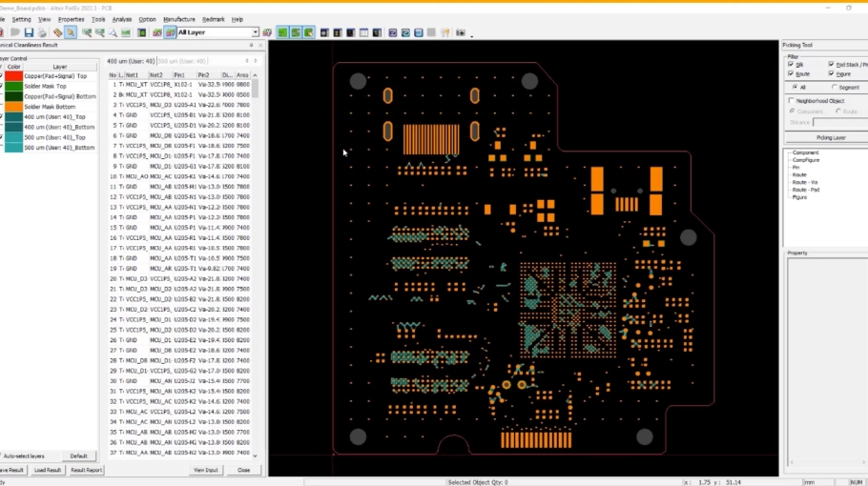Screen dimensions: 868x486
Task: Click the zoom magnifier icon
Action: 113,32
